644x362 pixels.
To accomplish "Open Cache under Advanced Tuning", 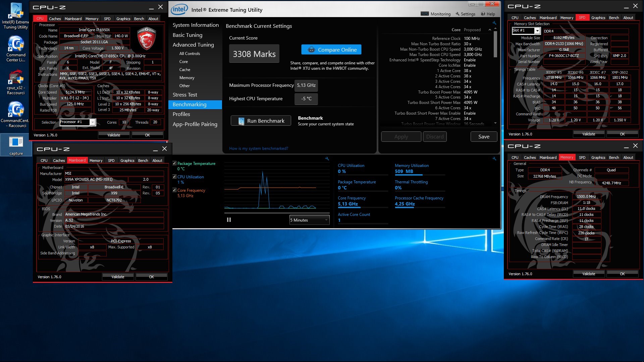I will coord(184,70).
